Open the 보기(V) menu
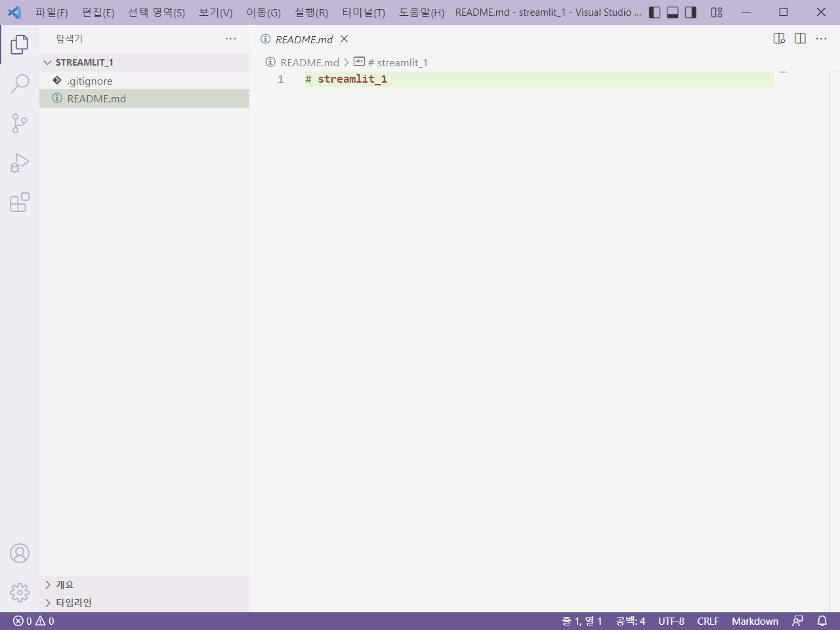The width and height of the screenshot is (840, 630). (x=216, y=12)
